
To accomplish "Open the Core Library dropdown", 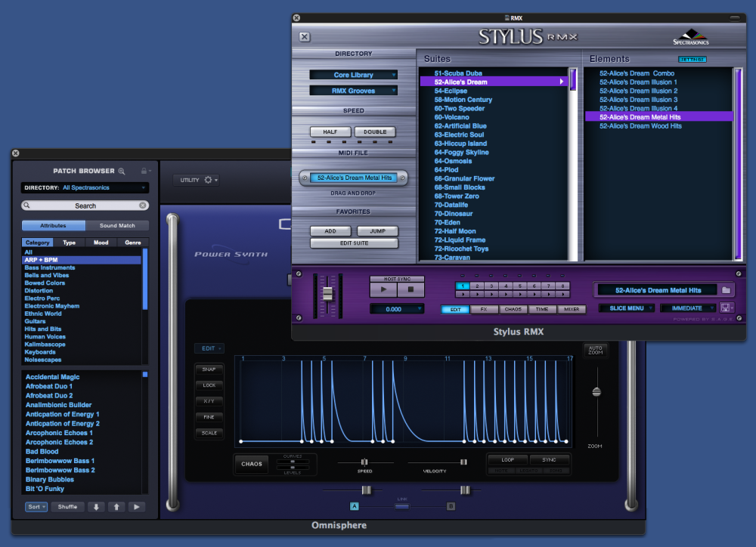I will click(x=353, y=75).
